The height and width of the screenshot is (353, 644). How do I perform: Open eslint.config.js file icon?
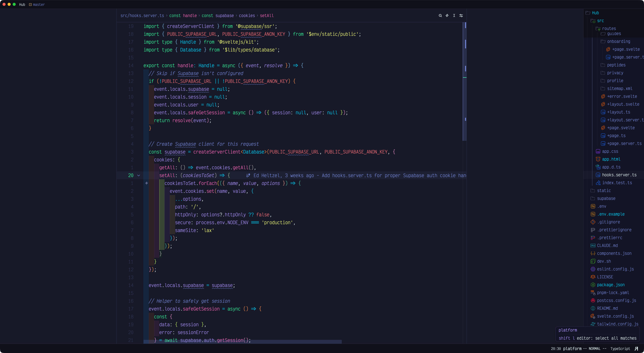(x=593, y=269)
